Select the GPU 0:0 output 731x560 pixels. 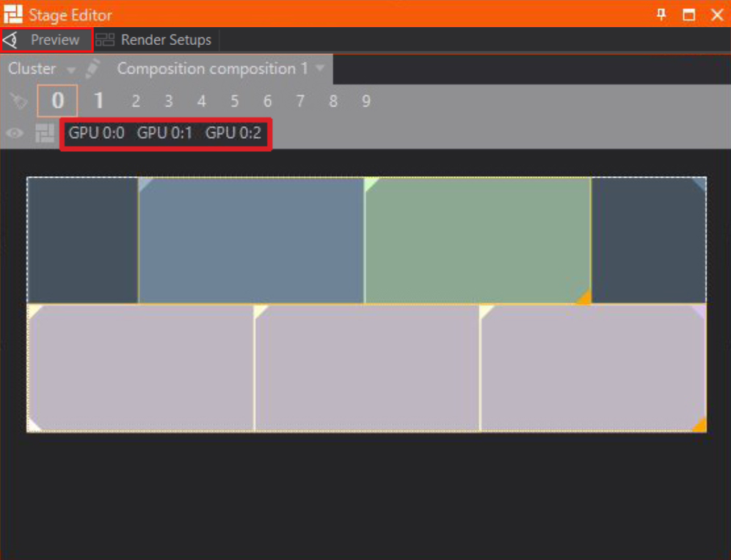pyautogui.click(x=96, y=133)
